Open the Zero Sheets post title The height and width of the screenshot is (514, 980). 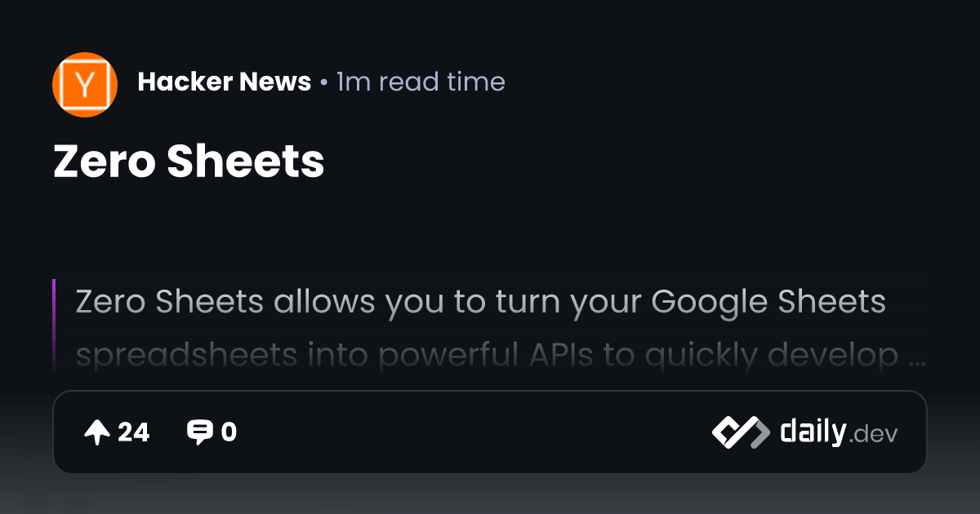pyautogui.click(x=189, y=162)
